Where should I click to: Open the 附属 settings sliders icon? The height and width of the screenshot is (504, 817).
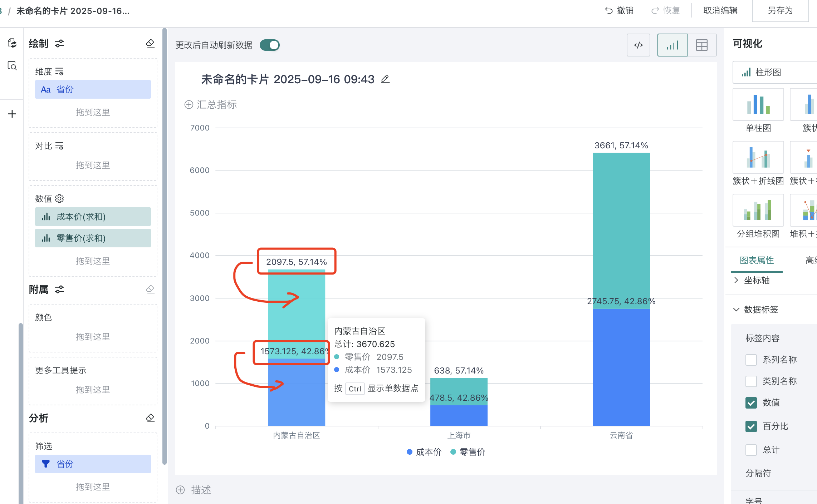point(59,290)
